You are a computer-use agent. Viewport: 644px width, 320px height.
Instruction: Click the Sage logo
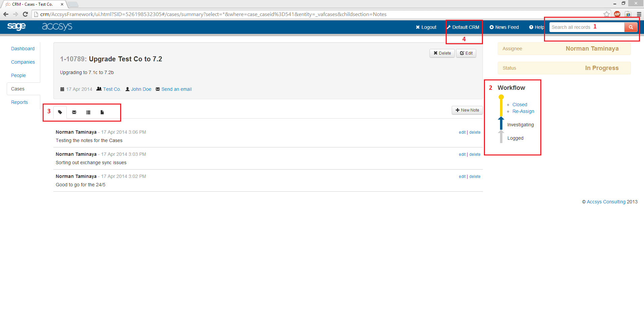coord(16,26)
